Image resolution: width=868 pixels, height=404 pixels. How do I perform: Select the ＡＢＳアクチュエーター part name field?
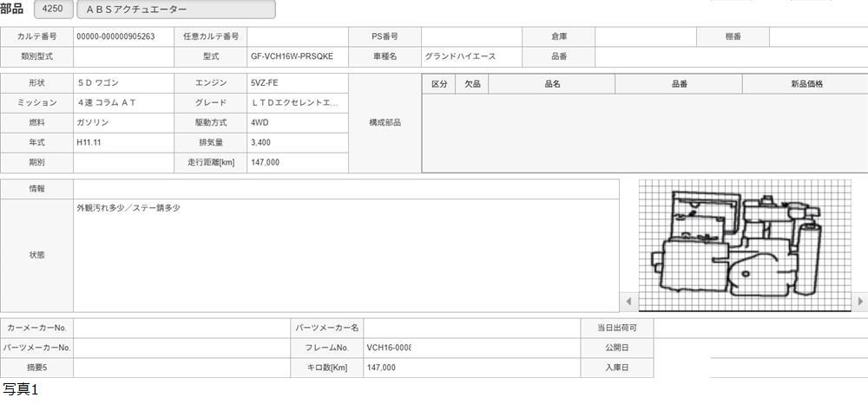click(x=176, y=10)
